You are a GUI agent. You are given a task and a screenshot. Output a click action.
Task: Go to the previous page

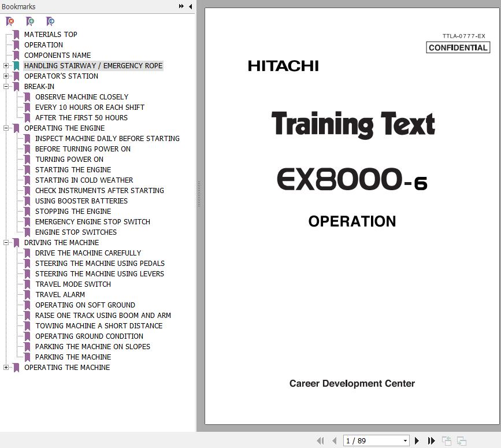point(335,441)
